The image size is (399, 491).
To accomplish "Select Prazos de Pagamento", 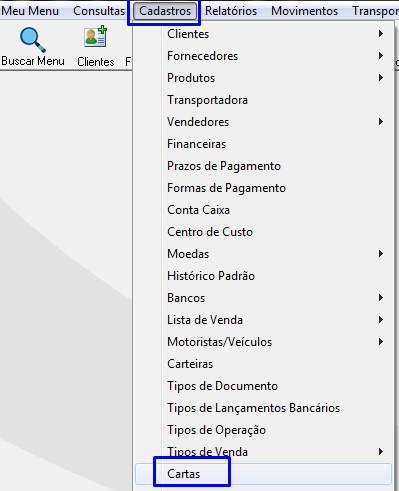I will click(x=263, y=166).
